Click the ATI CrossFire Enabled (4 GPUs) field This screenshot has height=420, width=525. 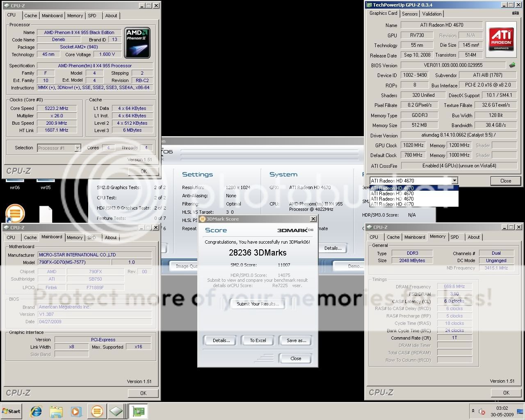459,166
